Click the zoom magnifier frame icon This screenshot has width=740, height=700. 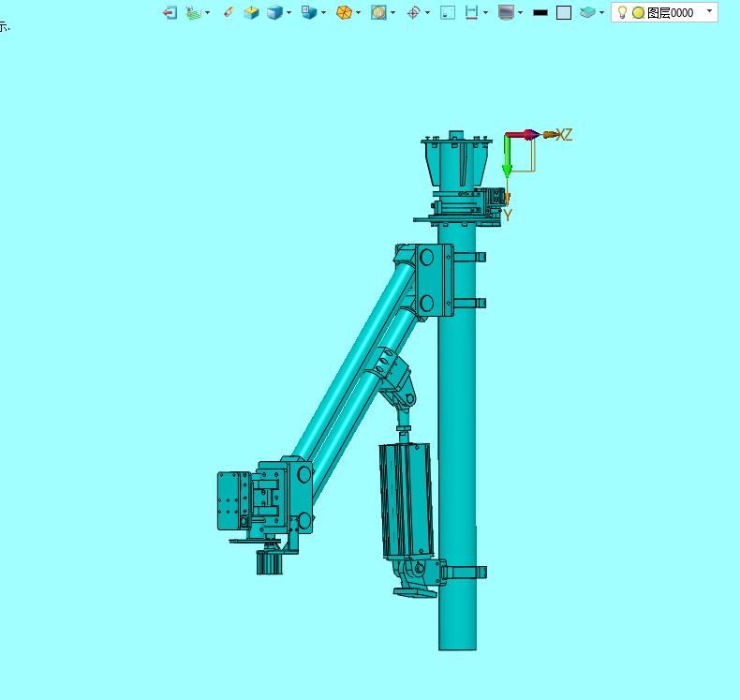378,13
